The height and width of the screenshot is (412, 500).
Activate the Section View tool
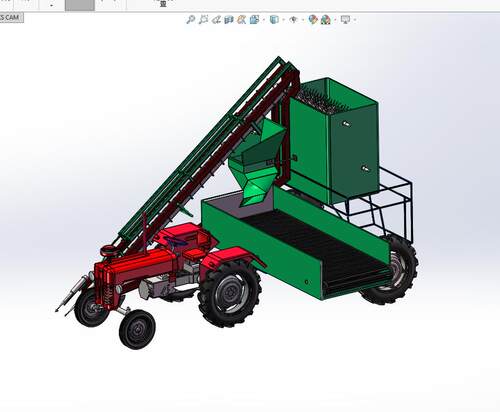pyautogui.click(x=229, y=20)
